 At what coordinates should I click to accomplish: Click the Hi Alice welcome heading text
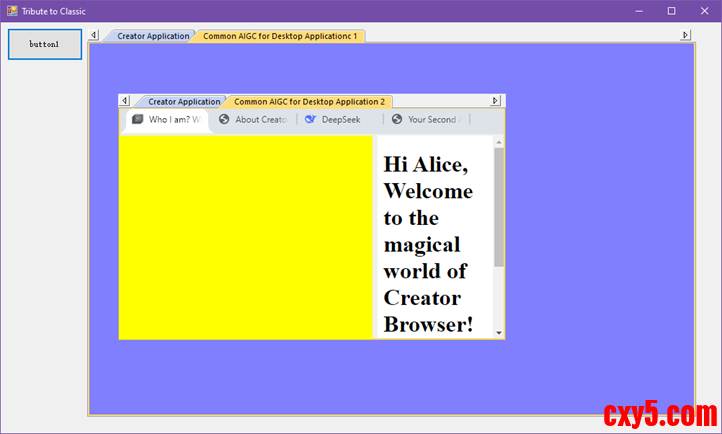(427, 244)
